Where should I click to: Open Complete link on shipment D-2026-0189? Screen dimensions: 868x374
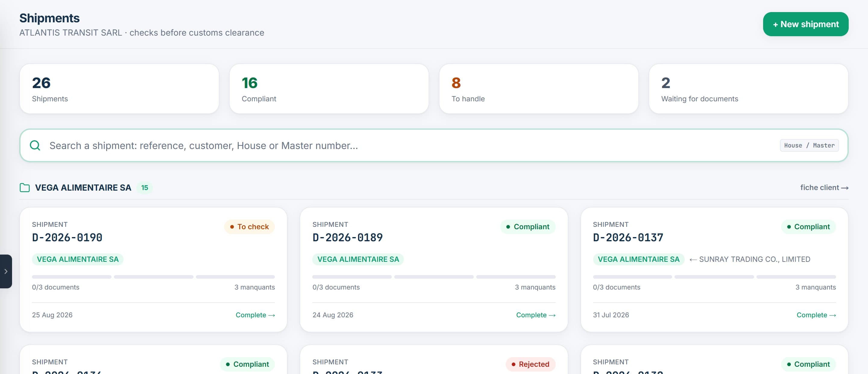(536, 315)
